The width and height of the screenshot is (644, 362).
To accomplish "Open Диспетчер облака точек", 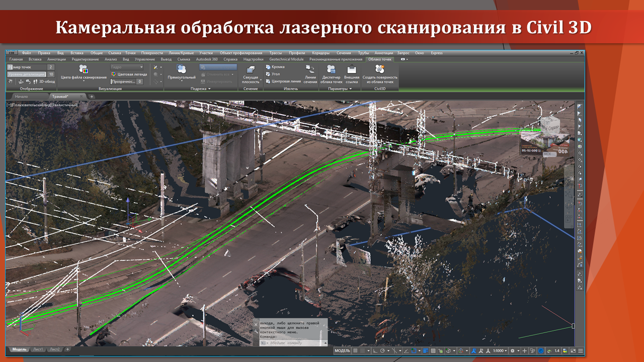I will tap(331, 74).
